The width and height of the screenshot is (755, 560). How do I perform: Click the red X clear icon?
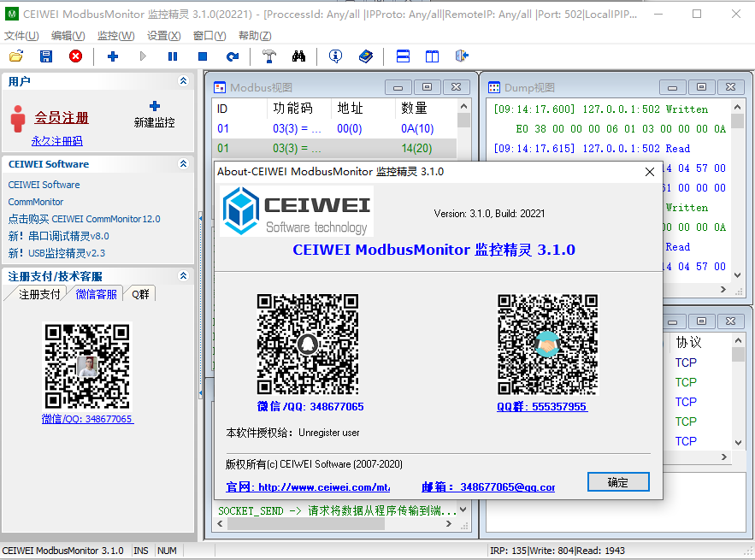[75, 56]
